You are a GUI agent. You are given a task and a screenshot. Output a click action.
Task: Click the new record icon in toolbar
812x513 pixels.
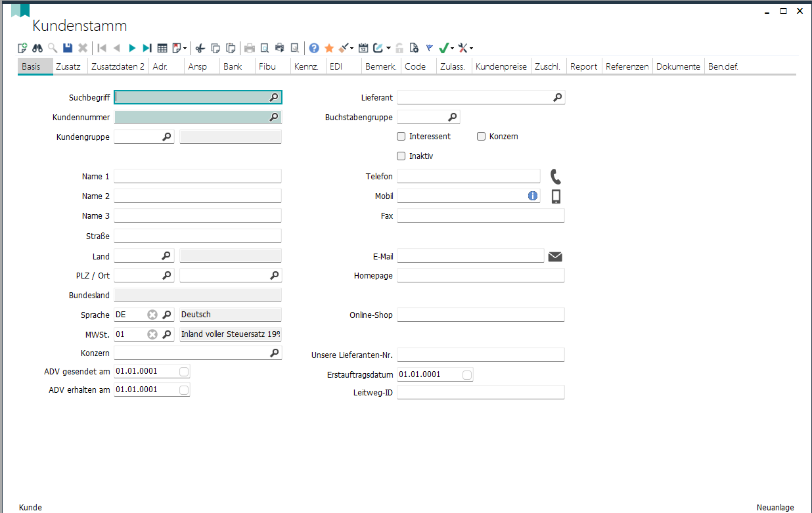click(22, 48)
